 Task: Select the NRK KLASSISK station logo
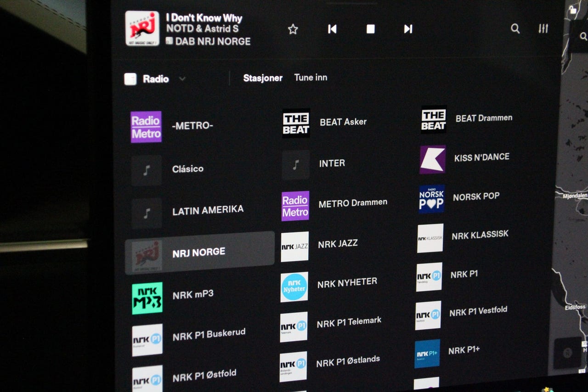pos(430,238)
